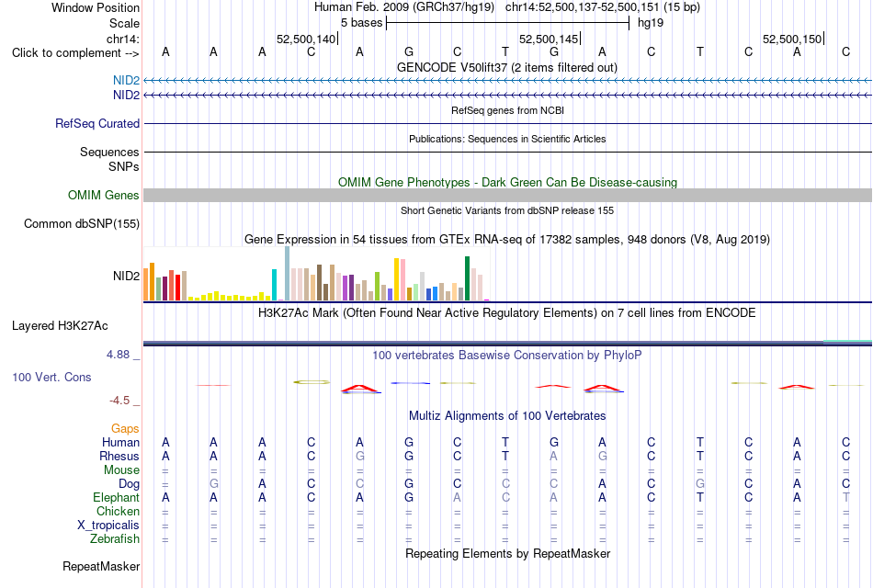Screen dimensions: 873x588
Task: Open the 'Gene Expression in 54 tissues from GTEx' title
Action: (x=507, y=240)
